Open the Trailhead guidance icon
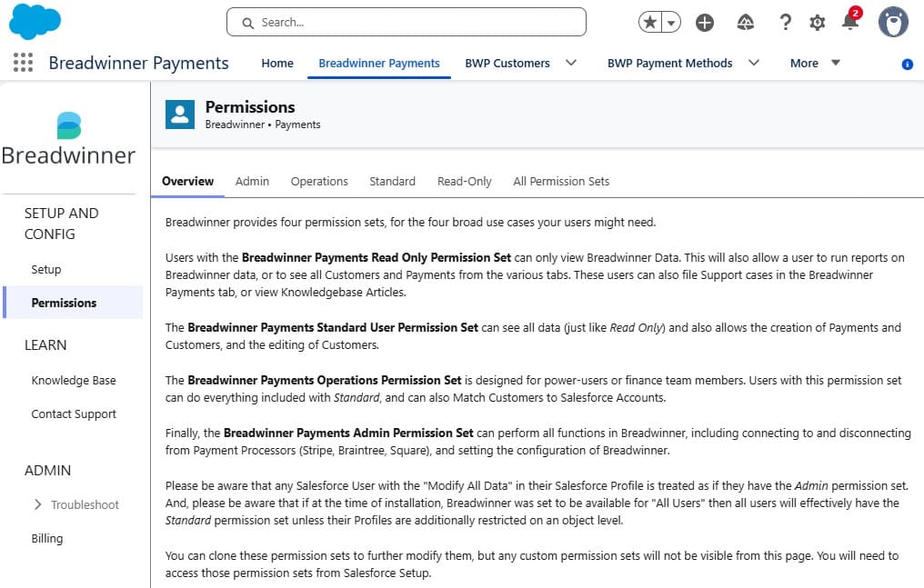Screen dimensions: 924x588 tap(746, 23)
